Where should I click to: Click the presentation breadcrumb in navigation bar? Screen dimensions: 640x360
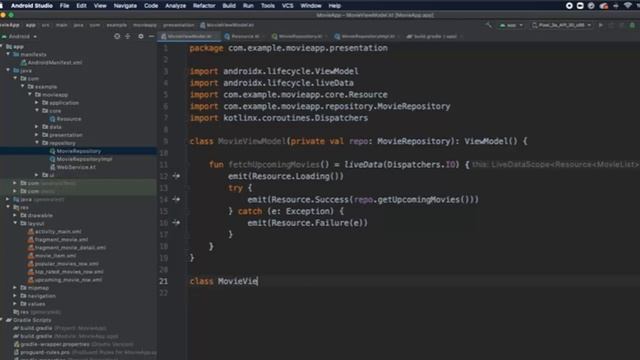click(x=178, y=25)
